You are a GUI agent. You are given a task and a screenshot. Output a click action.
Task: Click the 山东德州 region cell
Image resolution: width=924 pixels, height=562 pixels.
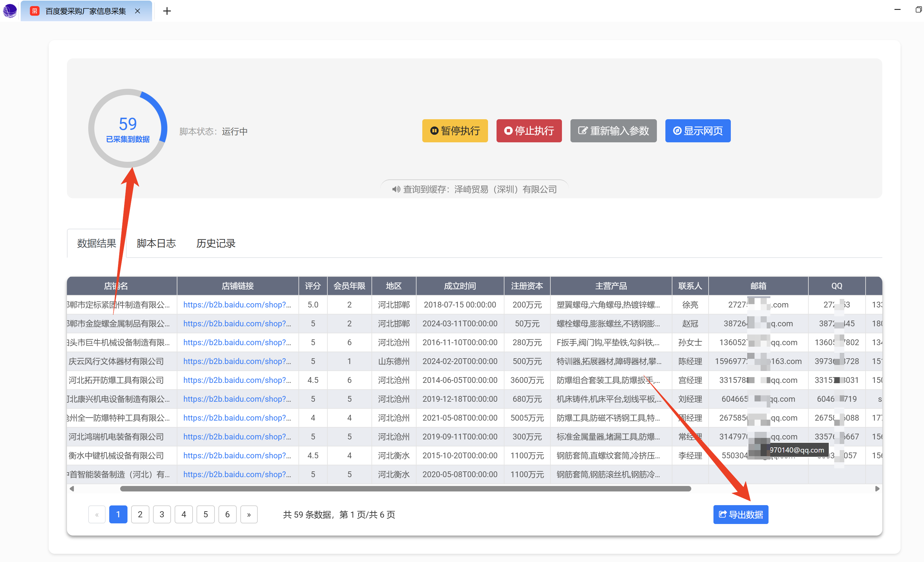[393, 361]
